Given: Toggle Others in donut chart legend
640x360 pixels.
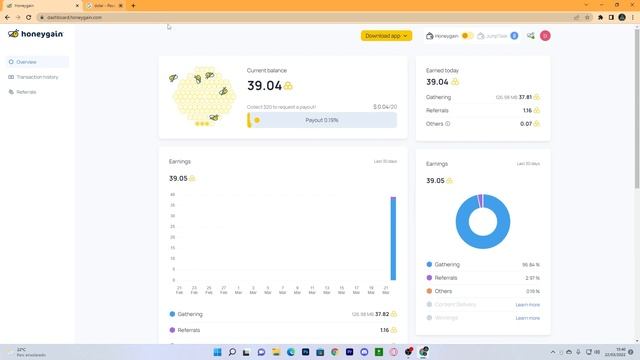Looking at the screenshot, I should pyautogui.click(x=440, y=291).
